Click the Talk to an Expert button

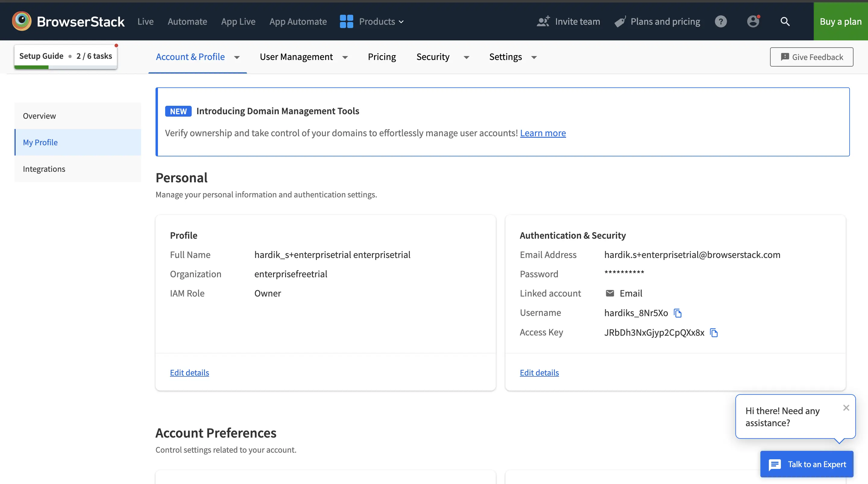pyautogui.click(x=807, y=464)
